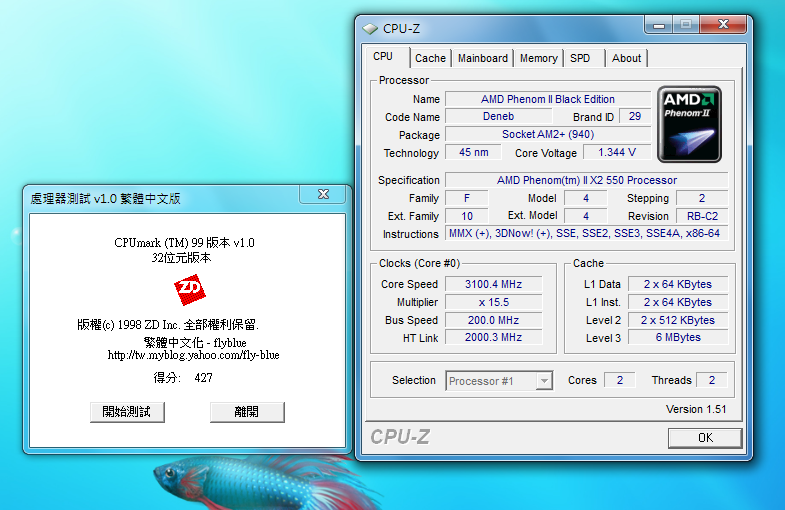Image resolution: width=785 pixels, height=510 pixels.
Task: Click the processor Name field 'AMD Phenom II Black Edition'
Action: pos(548,99)
